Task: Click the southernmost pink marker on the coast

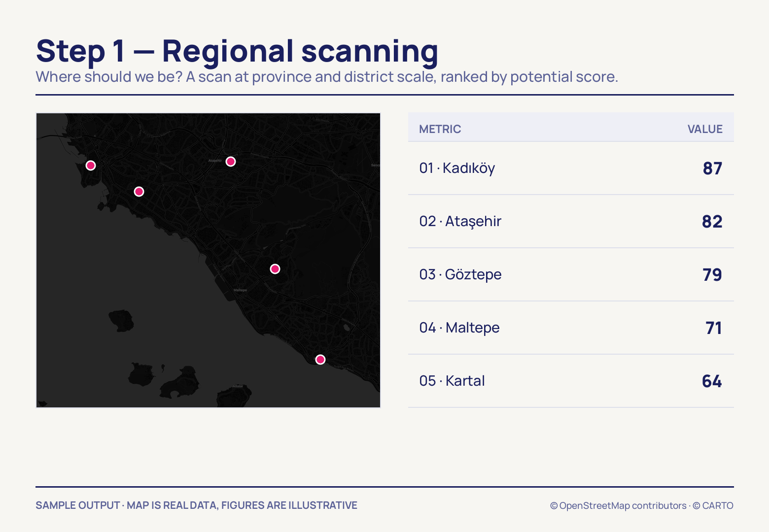Action: [x=320, y=360]
